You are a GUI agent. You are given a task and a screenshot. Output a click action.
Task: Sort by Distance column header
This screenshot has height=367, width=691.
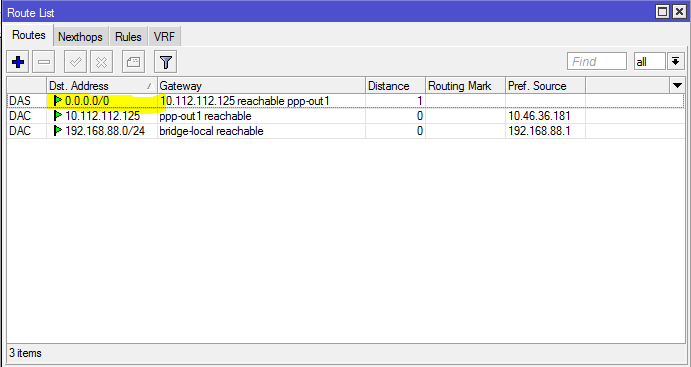tap(395, 85)
